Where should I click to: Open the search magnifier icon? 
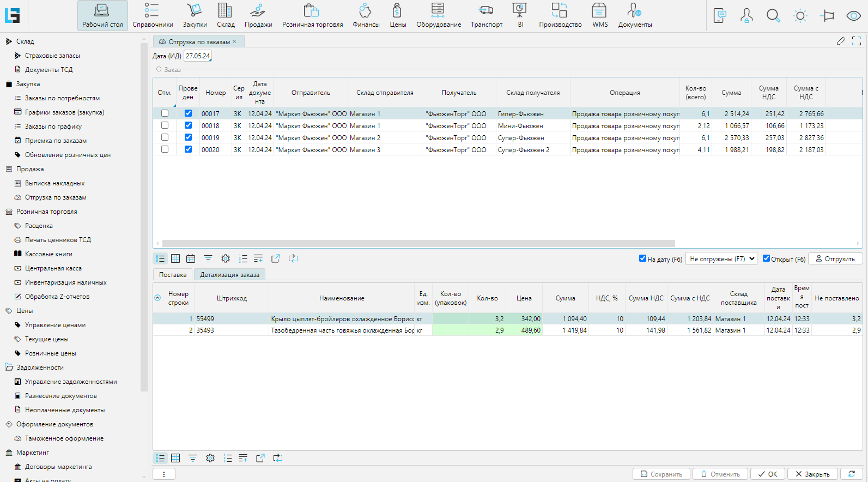click(x=773, y=16)
